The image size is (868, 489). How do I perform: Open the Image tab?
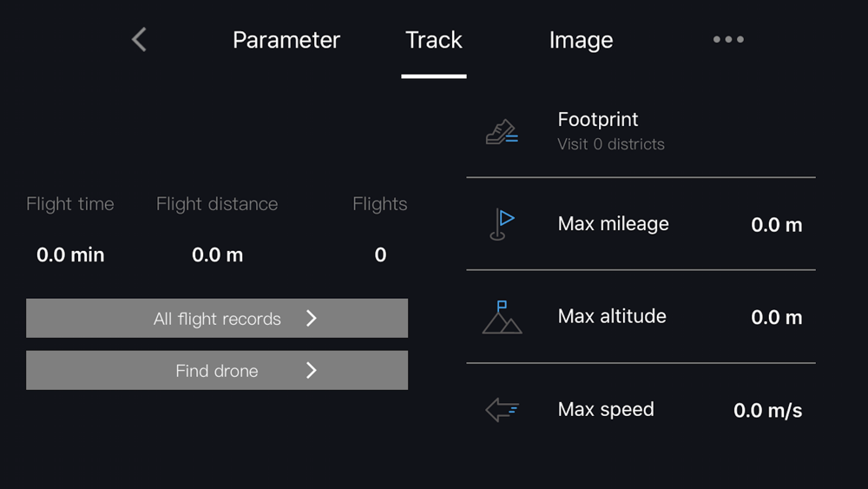coord(581,40)
